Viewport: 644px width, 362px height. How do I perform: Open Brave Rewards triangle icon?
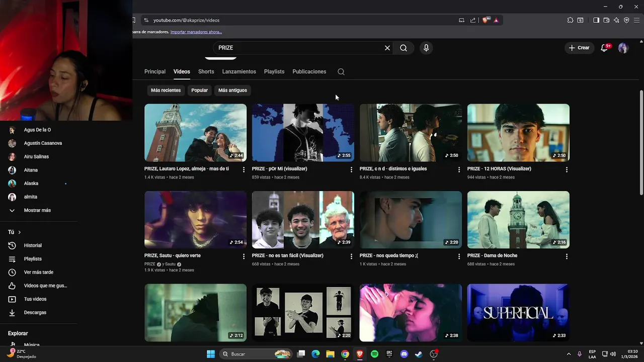pyautogui.click(x=496, y=20)
